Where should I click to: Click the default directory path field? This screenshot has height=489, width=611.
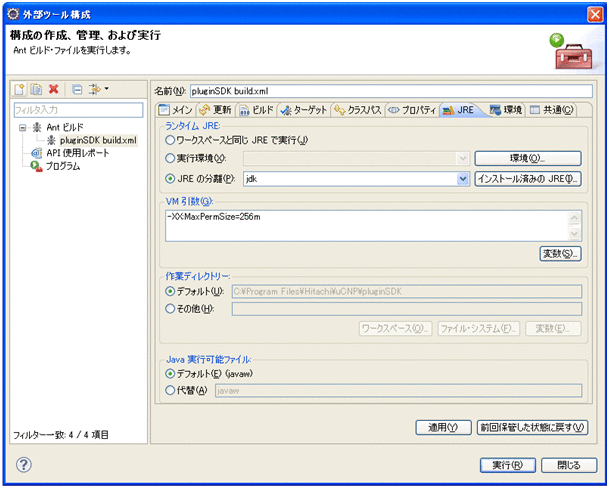coord(407,291)
